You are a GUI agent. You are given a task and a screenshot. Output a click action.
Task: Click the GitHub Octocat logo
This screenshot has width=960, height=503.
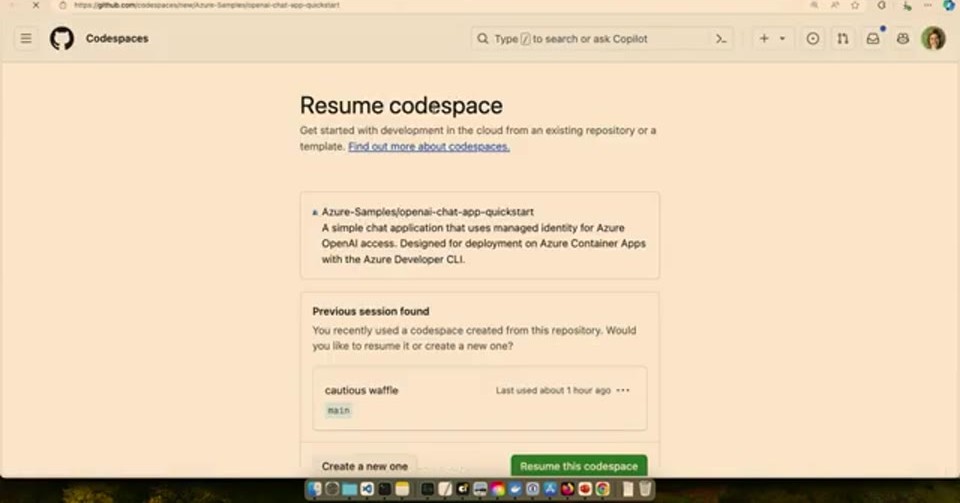pos(62,39)
